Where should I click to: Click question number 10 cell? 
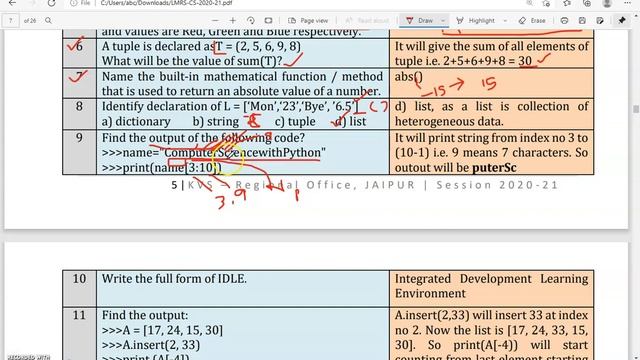pyautogui.click(x=80, y=289)
